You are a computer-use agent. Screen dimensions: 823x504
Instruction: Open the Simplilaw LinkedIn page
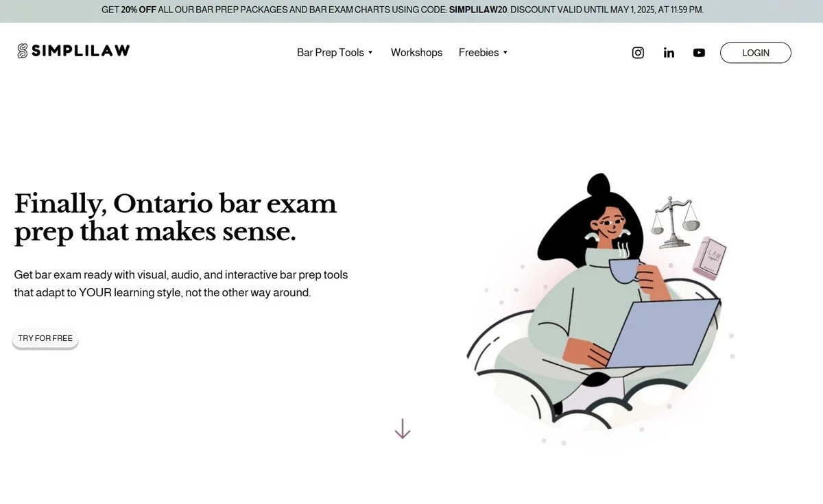click(669, 53)
